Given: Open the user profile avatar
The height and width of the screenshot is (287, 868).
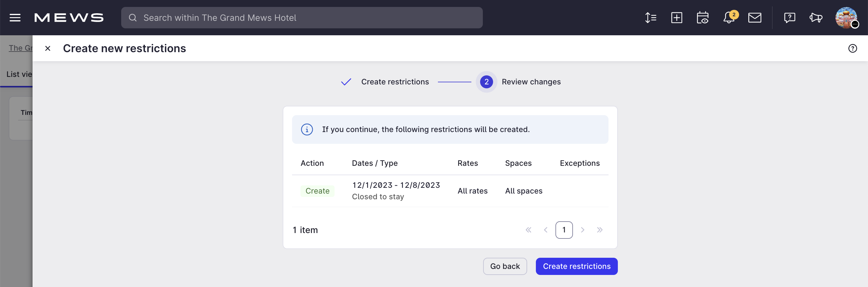Looking at the screenshot, I should tap(846, 18).
